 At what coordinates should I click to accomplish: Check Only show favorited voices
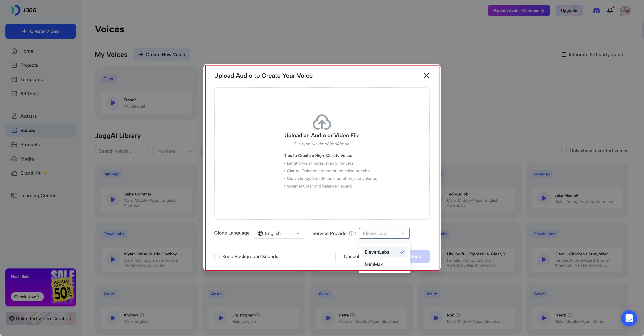564,151
